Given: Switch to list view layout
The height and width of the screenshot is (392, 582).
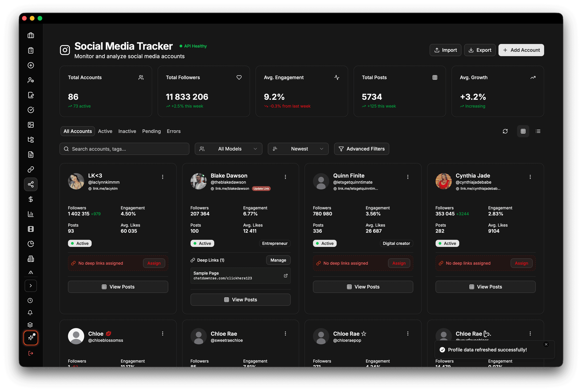Looking at the screenshot, I should (x=538, y=131).
